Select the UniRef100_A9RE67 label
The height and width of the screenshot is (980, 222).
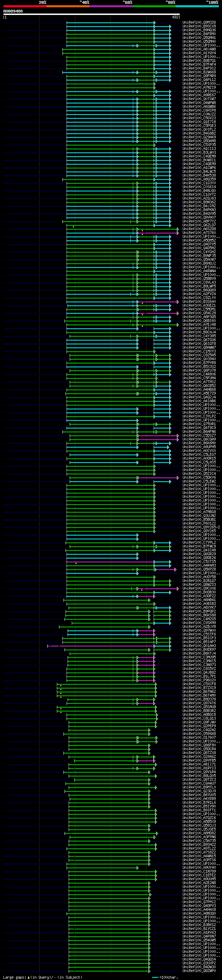[x=199, y=95]
